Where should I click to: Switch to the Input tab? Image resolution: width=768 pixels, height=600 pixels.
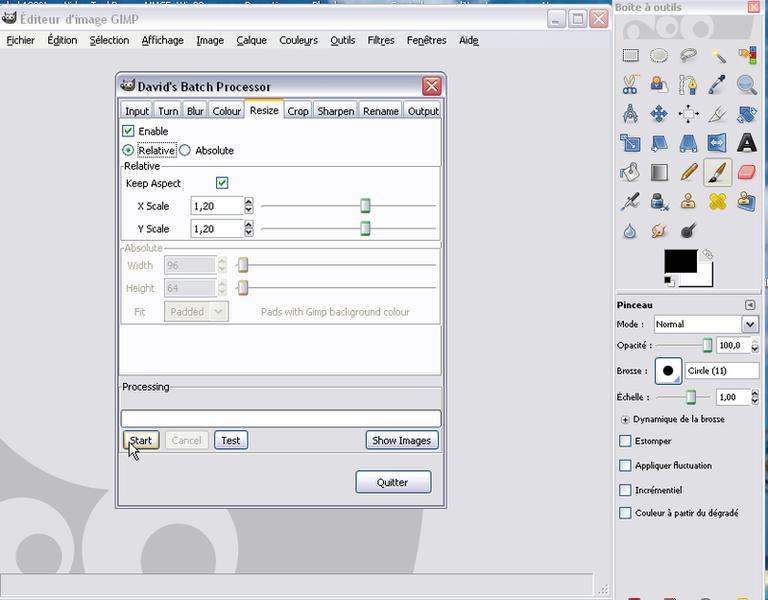click(x=137, y=111)
